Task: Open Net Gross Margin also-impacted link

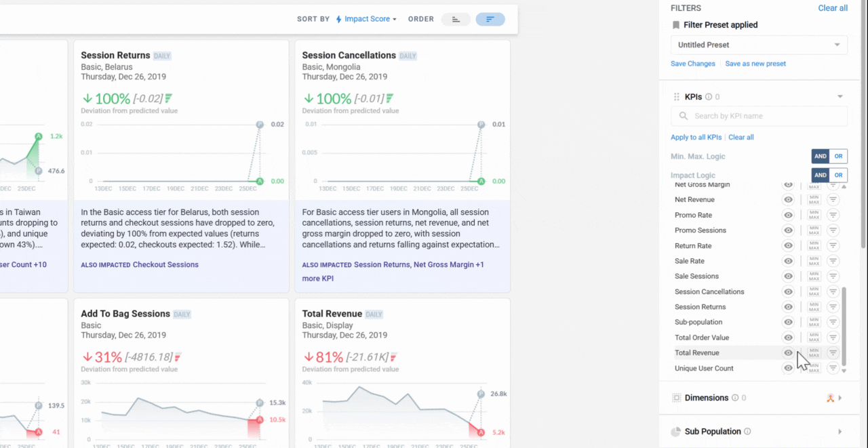Action: point(443,265)
